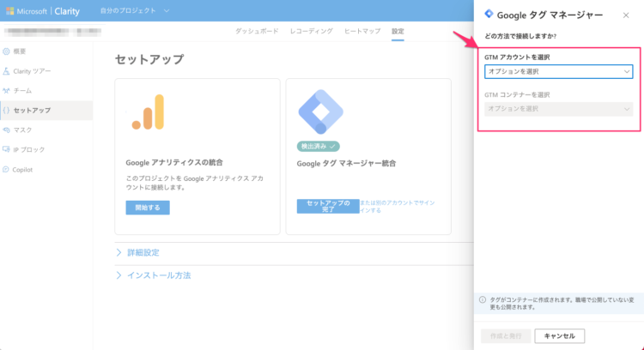
Task: Open the GTM コンテナーを選択 dropdown
Action: click(559, 109)
